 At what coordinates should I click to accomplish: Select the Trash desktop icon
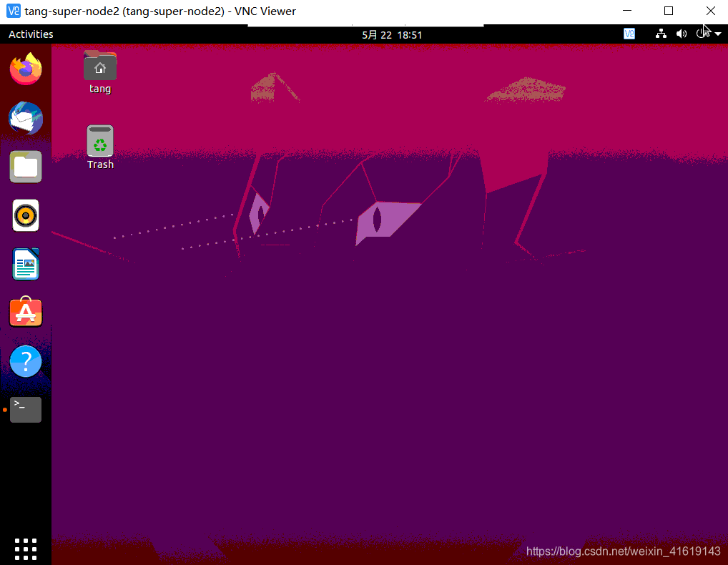(x=100, y=147)
